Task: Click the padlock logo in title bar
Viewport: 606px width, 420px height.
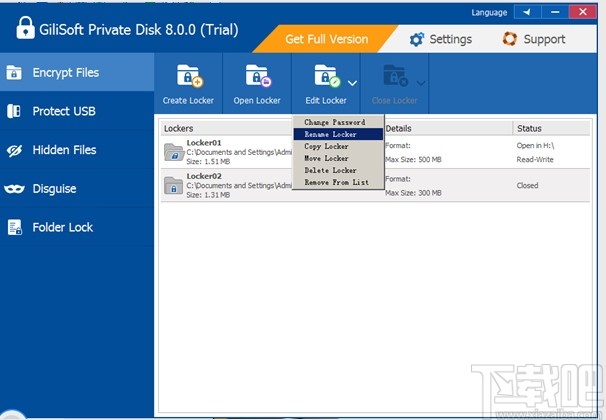Action: coord(26,28)
